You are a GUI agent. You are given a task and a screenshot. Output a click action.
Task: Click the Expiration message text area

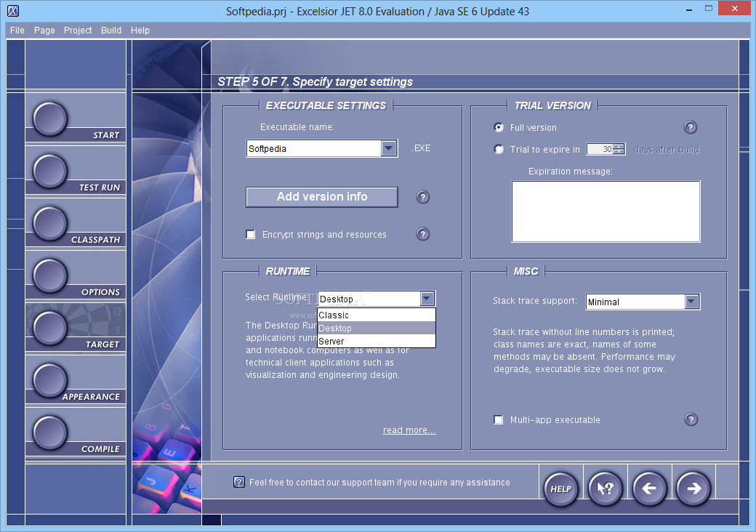click(606, 211)
